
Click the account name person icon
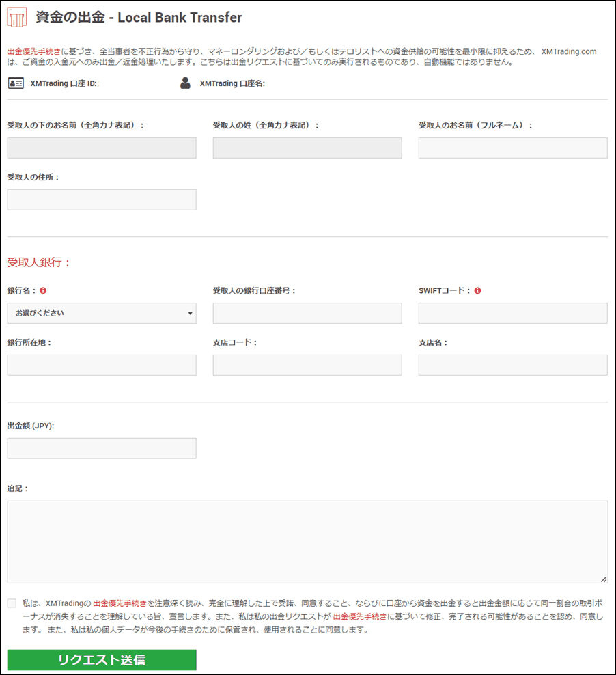point(185,84)
